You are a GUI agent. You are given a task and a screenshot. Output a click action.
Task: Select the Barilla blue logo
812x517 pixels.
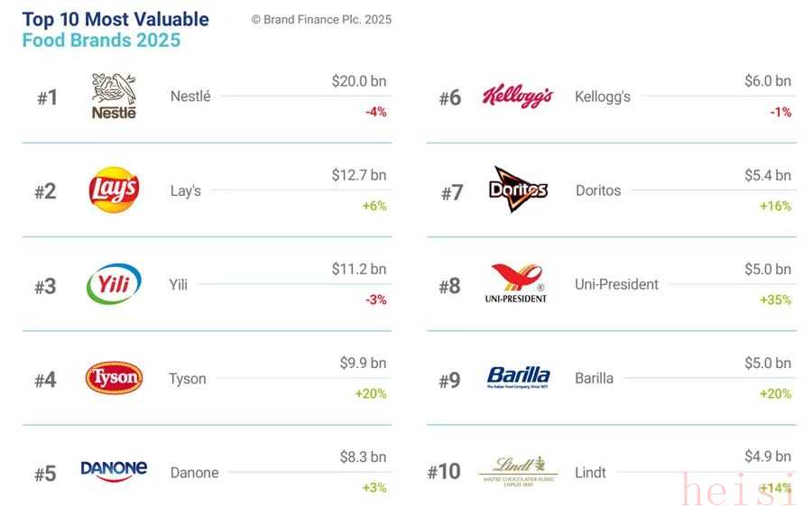pyautogui.click(x=518, y=377)
